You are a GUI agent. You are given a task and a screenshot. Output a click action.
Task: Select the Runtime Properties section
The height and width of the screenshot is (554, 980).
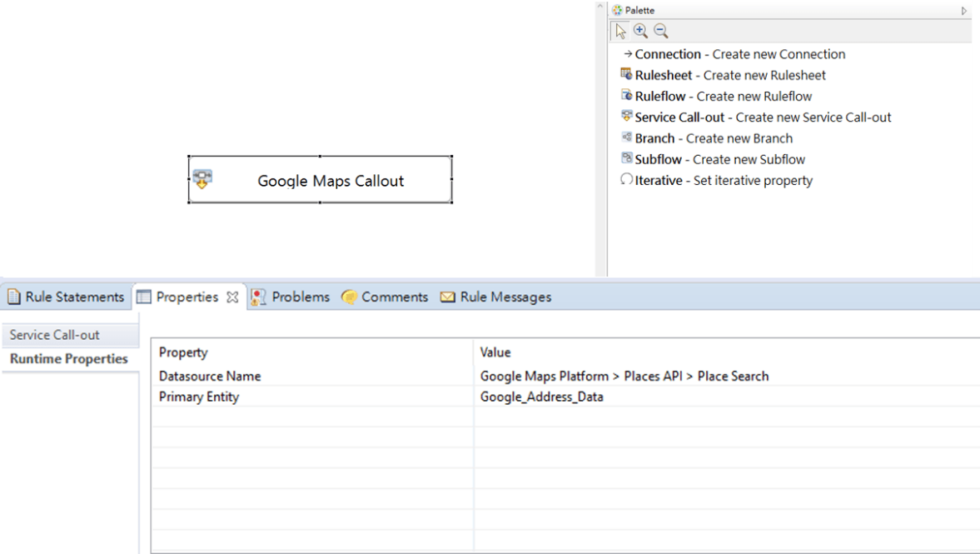point(68,359)
